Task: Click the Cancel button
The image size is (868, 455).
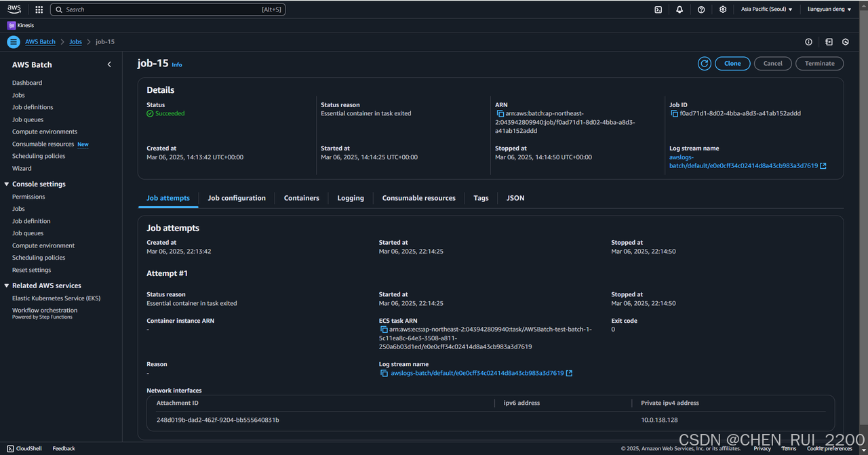Action: click(x=773, y=63)
